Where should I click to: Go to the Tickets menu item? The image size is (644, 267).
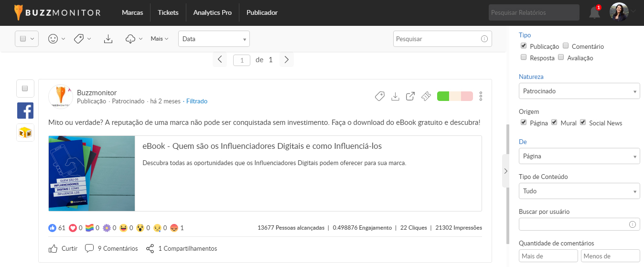point(168,12)
